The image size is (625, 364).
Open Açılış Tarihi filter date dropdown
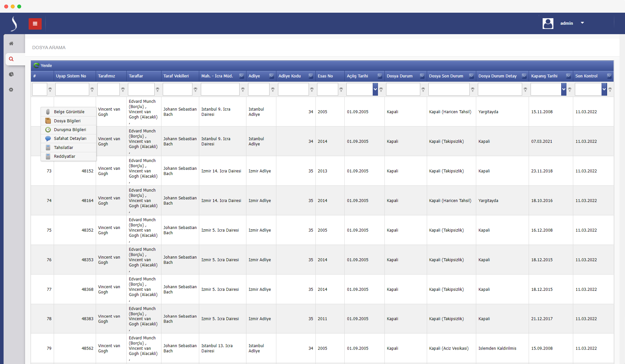click(x=375, y=89)
